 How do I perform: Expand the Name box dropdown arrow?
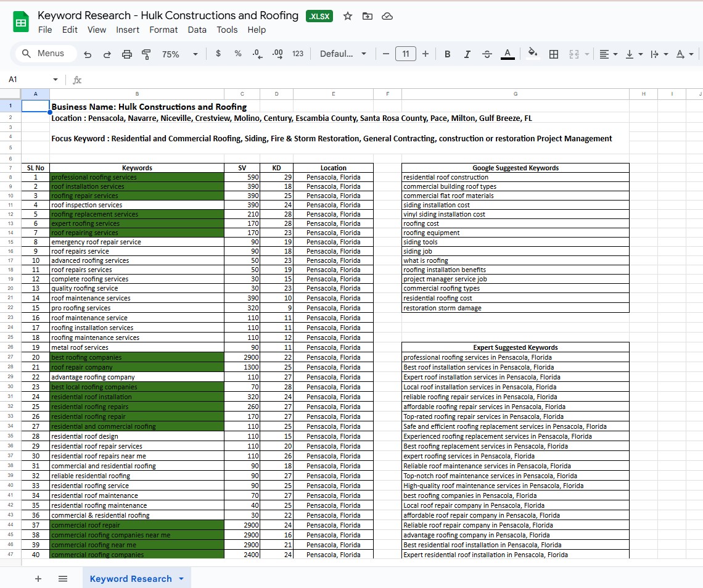coord(55,80)
